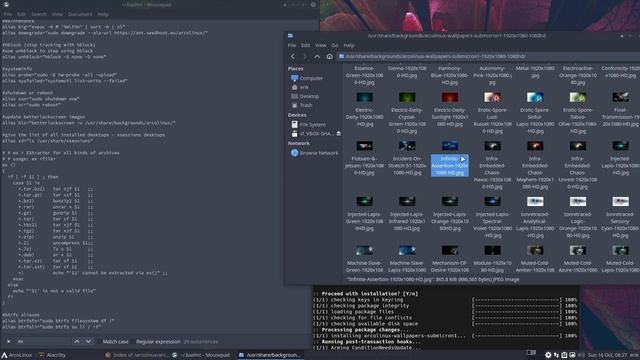Select Ionretraced-Analytical-Lapis thumbnail
Viewport: 640px width, 360px height.
535,201
